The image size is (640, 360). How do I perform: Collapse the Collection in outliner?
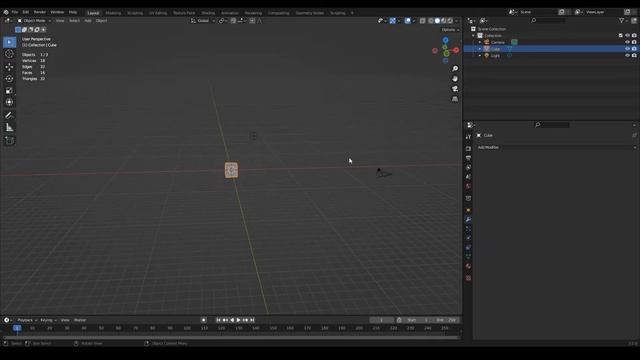click(473, 36)
